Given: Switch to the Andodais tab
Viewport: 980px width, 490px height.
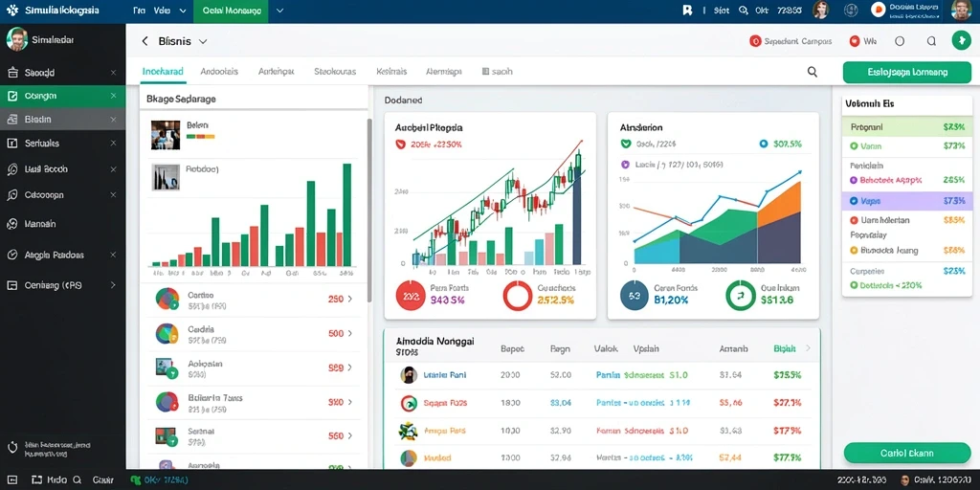Looking at the screenshot, I should 219,72.
